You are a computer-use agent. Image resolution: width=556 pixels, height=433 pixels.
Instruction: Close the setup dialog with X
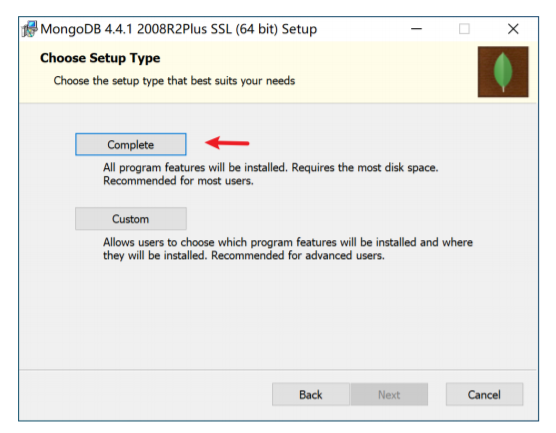coord(513,29)
